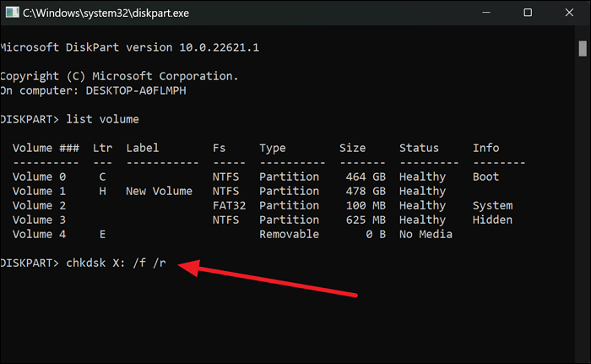Click the "New Volume" label text
This screenshot has height=364, width=591.
pyautogui.click(x=160, y=192)
